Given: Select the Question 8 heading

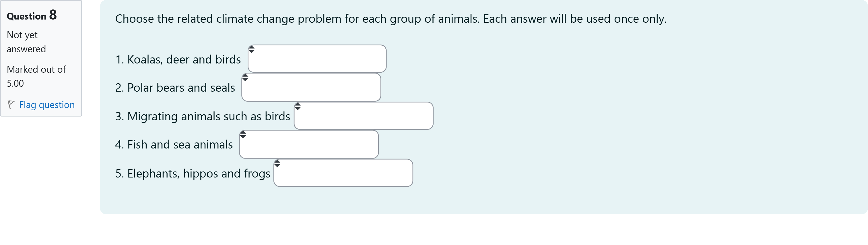Looking at the screenshot, I should tap(32, 16).
